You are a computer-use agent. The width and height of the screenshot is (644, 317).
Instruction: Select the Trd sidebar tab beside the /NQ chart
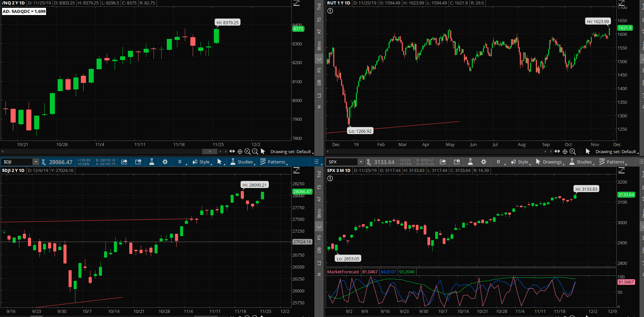[x=319, y=6]
